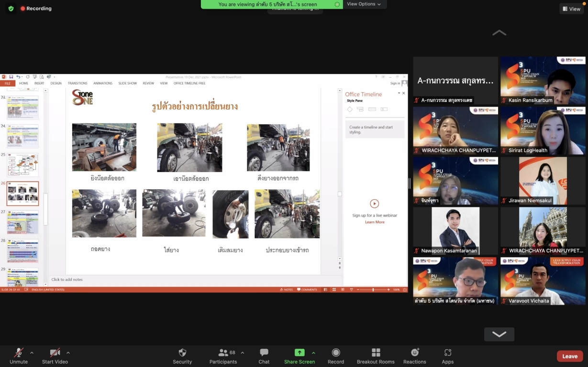Click the Record button in Zoom toolbar

[336, 356]
